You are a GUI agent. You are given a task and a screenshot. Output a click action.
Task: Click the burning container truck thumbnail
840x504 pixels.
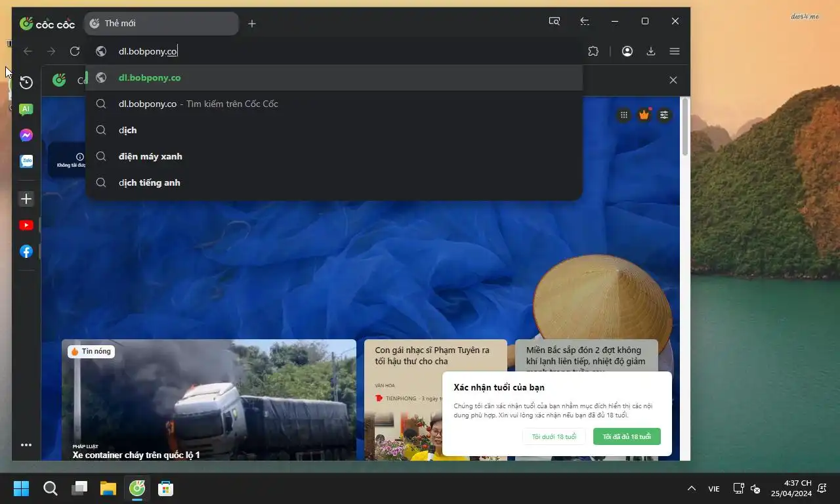(x=209, y=400)
